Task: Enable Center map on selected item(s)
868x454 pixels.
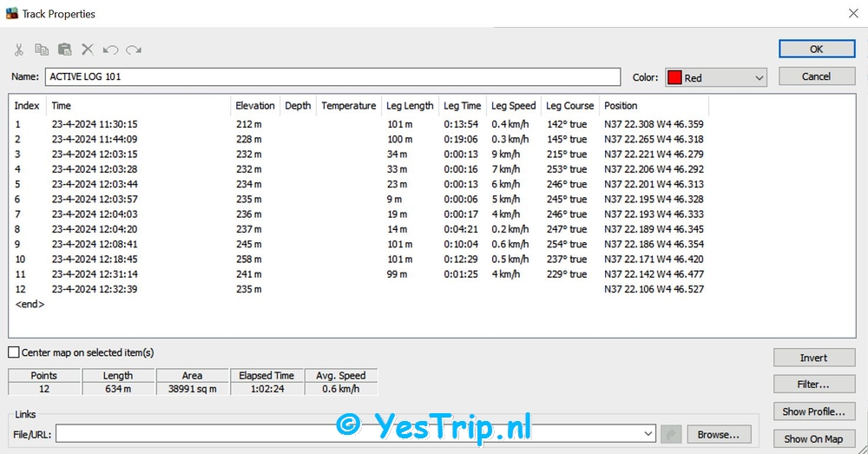Action: click(14, 352)
